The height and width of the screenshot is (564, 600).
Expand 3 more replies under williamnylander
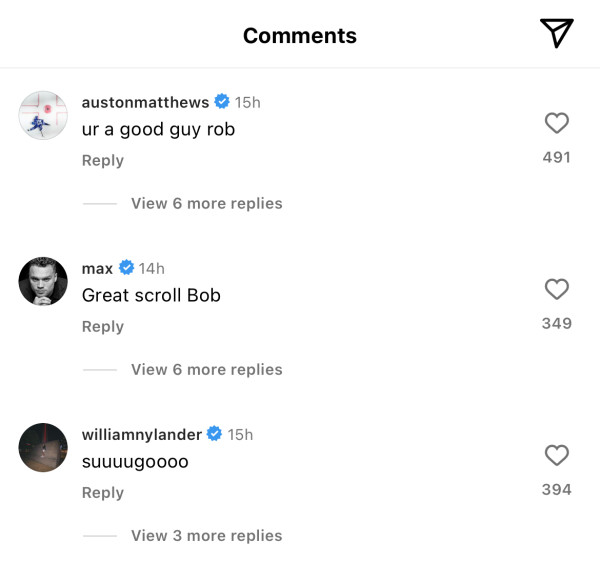pos(206,535)
